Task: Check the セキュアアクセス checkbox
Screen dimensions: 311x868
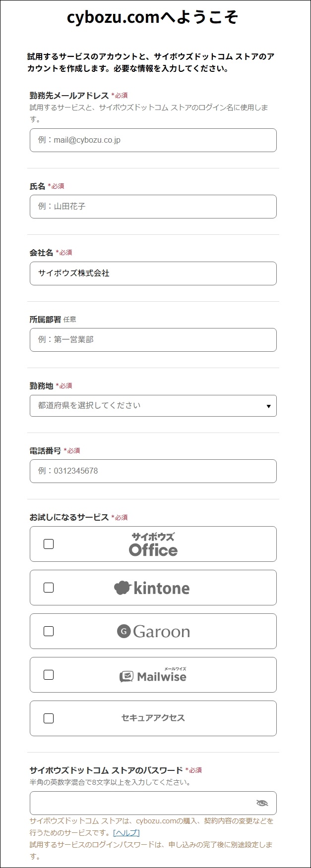Action: [x=49, y=718]
